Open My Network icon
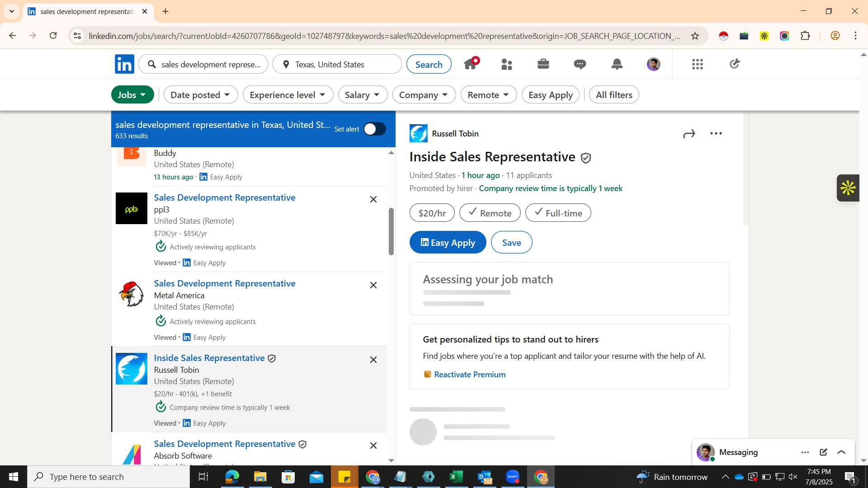The height and width of the screenshot is (488, 868). point(507,64)
